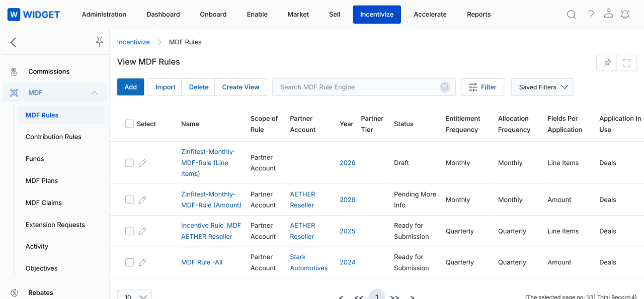Open the Accelerate top menu
This screenshot has width=644, height=299.
[430, 15]
